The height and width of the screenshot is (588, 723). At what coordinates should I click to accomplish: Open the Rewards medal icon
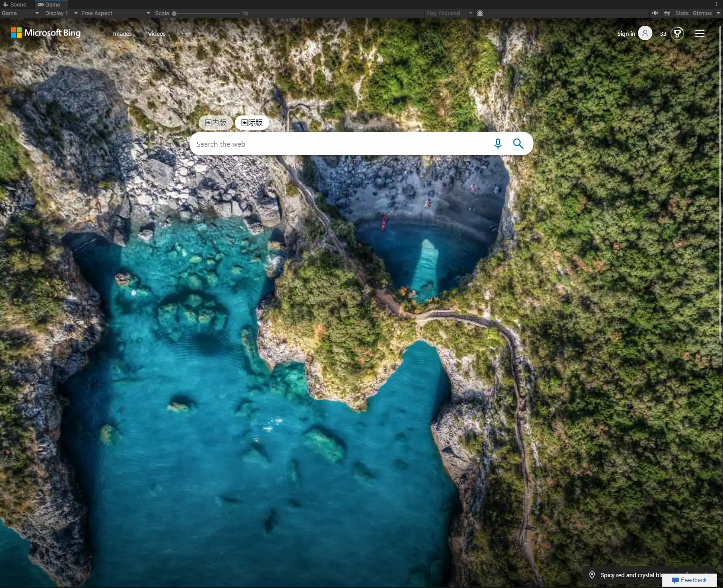pyautogui.click(x=677, y=33)
